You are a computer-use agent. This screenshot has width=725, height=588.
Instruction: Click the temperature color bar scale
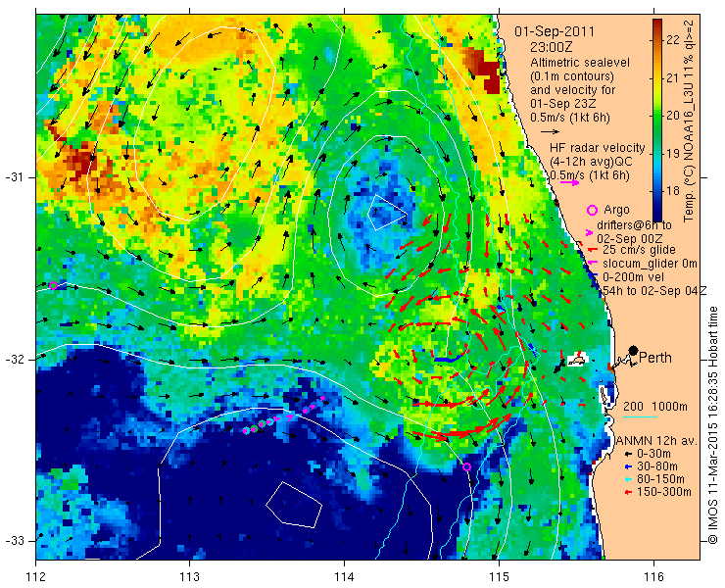pyautogui.click(x=657, y=121)
